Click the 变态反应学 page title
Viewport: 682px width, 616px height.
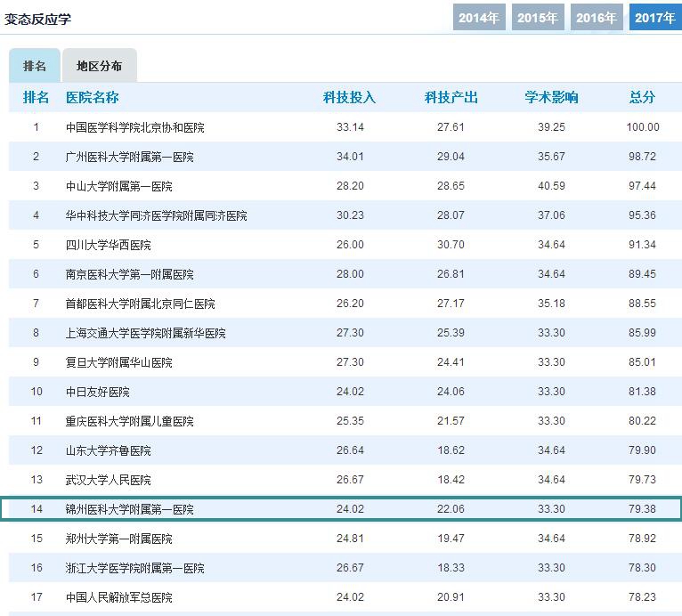pyautogui.click(x=38, y=19)
